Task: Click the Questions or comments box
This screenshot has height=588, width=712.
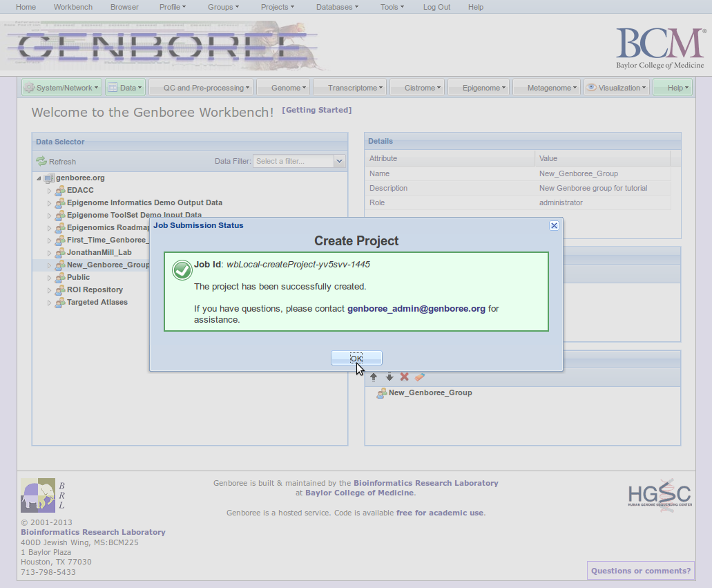Action: 640,571
